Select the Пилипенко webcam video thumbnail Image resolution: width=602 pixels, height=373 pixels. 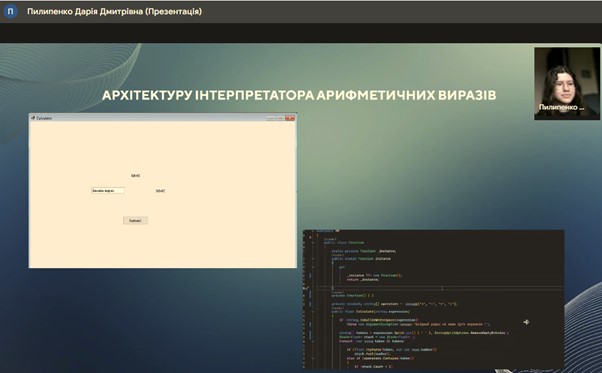(x=567, y=84)
